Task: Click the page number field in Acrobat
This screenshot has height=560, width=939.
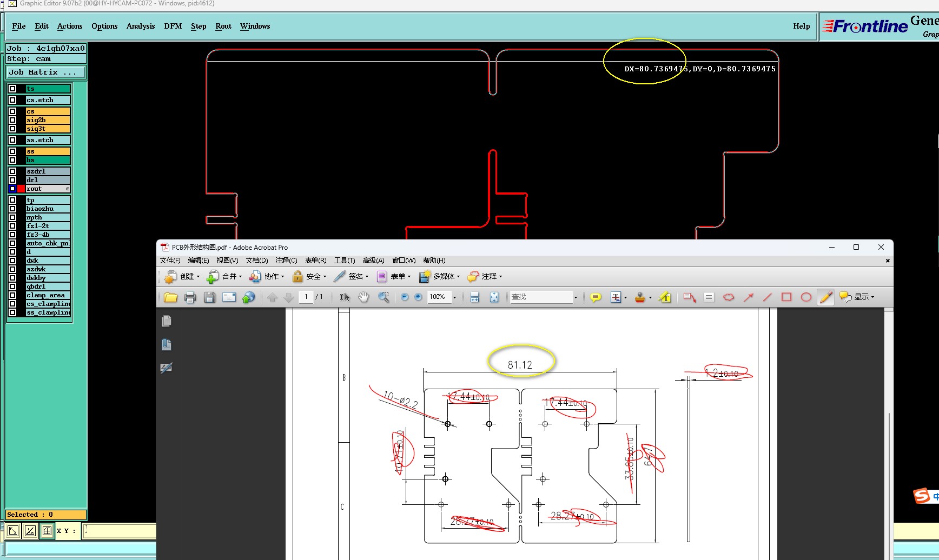Action: (306, 297)
